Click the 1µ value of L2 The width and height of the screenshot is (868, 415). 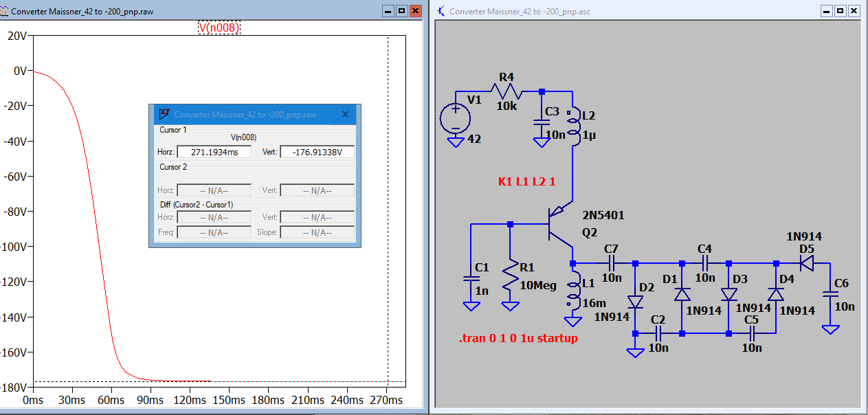point(589,136)
